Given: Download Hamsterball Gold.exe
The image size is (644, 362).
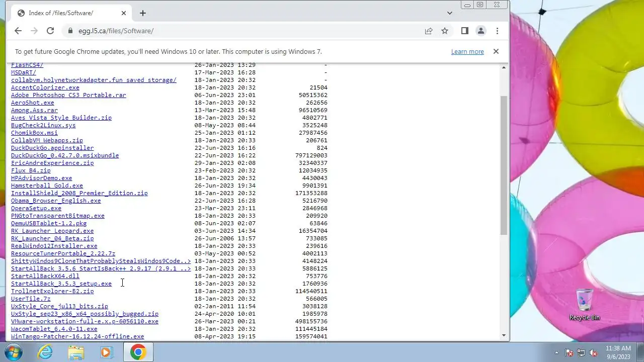Looking at the screenshot, I should [x=47, y=186].
